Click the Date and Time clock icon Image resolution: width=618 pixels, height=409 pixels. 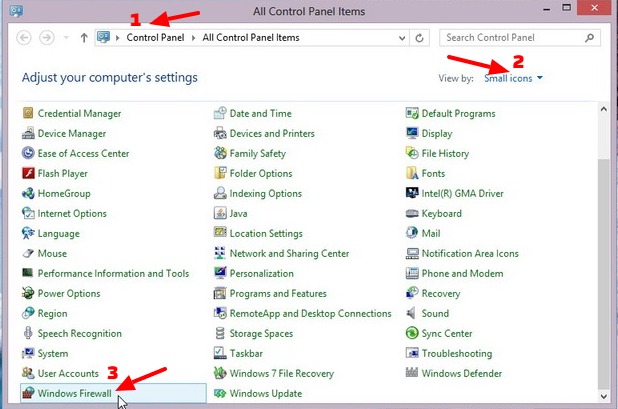coord(220,113)
